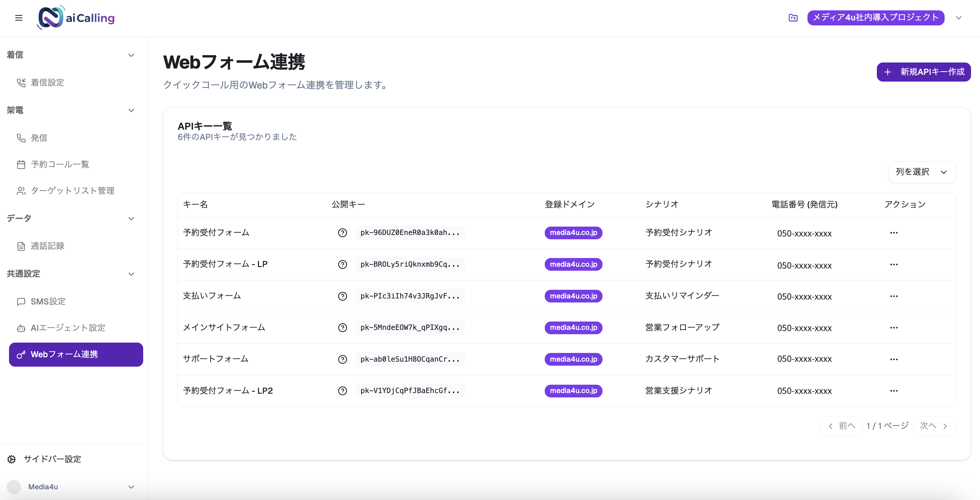This screenshot has height=500, width=980.
Task: Click the key icon beside Webフォーム連携
Action: [x=21, y=354]
